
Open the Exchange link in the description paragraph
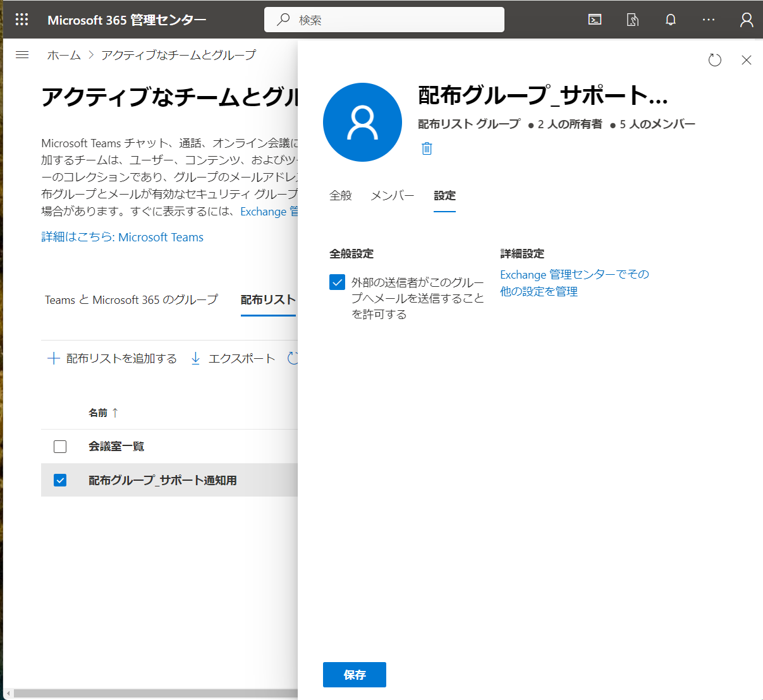click(269, 212)
